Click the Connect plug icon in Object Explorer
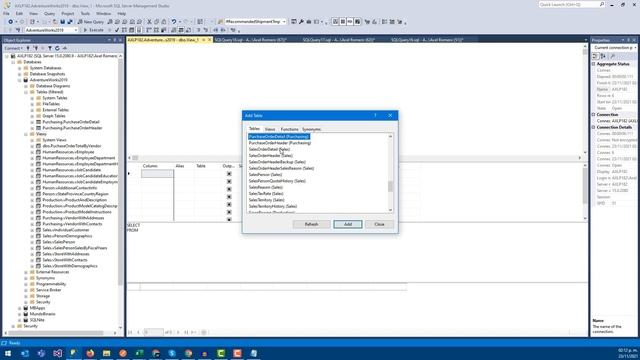The height and width of the screenshot is (360, 640). click(28, 48)
